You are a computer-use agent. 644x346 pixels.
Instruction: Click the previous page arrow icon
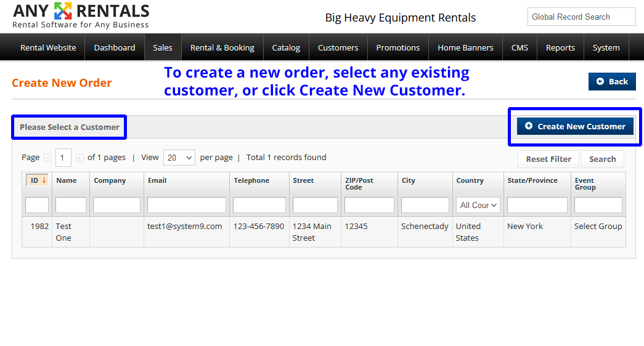point(47,158)
